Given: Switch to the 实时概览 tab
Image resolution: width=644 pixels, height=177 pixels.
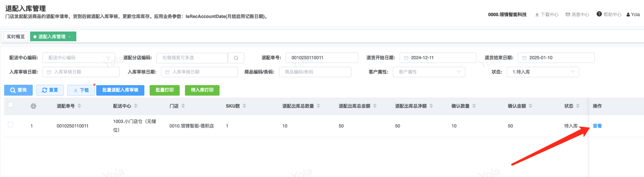Looking at the screenshot, I should (16, 36).
